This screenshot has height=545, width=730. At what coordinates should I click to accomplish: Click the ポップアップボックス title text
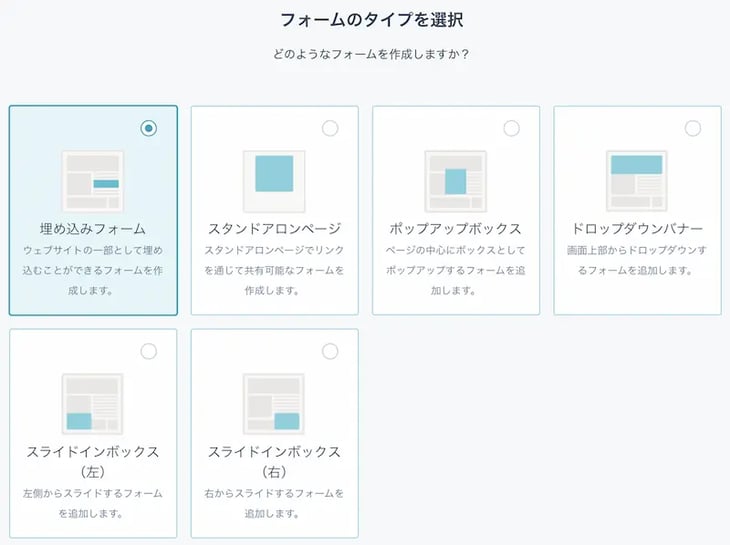click(x=455, y=228)
